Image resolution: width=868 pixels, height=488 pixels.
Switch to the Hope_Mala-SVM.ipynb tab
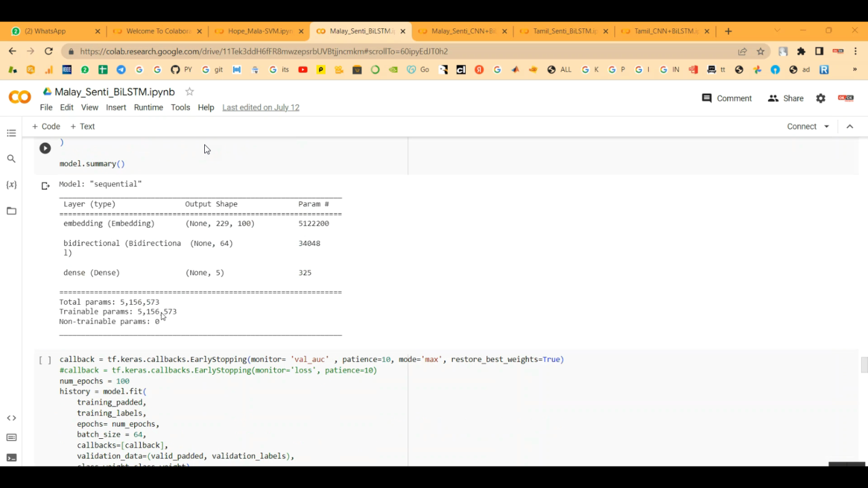[x=259, y=31]
